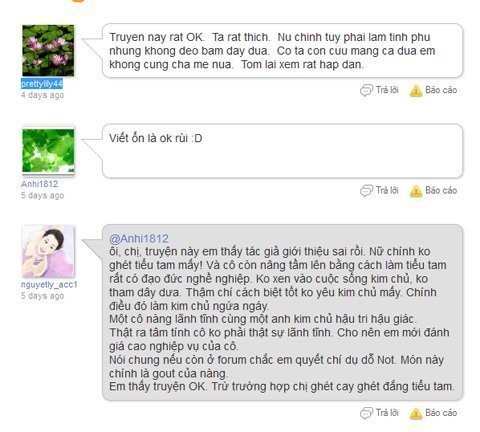This screenshot has height=432, width=480.
Task: Open the highlighted prettylily44 username
Action: click(42, 84)
